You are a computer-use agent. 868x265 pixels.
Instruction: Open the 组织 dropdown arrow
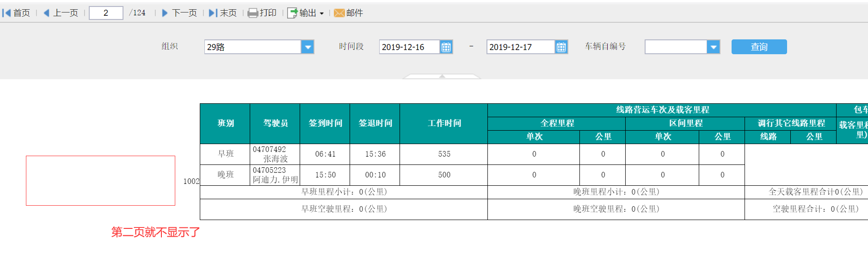(x=308, y=47)
